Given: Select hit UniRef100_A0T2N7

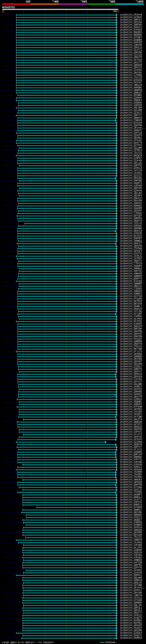Looking at the screenshot, I should tap(131, 313).
